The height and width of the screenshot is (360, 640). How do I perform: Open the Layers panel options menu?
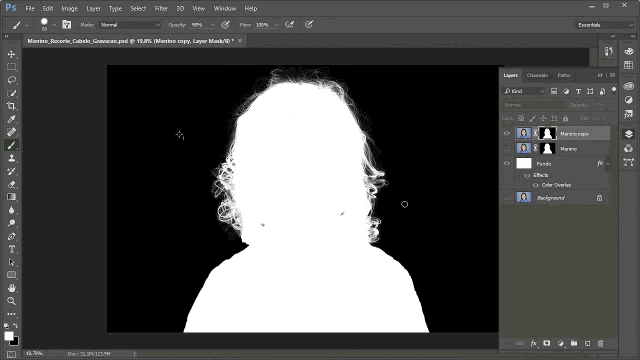click(613, 75)
